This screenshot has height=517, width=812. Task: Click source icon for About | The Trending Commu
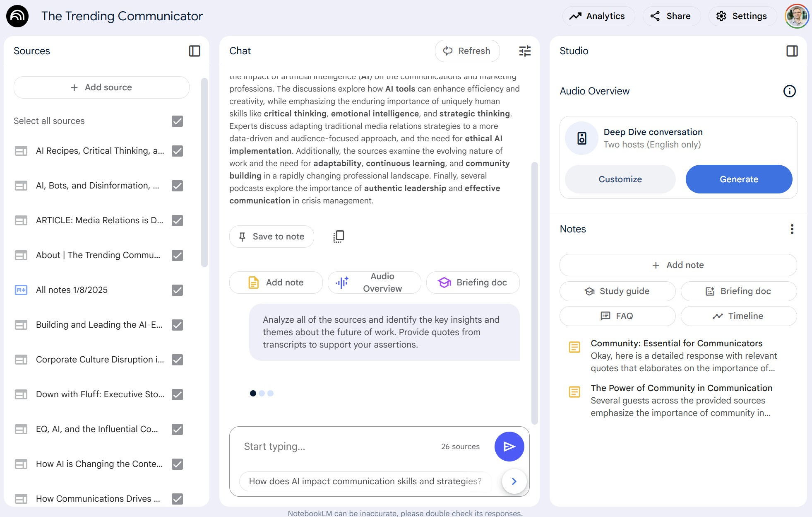coord(21,255)
